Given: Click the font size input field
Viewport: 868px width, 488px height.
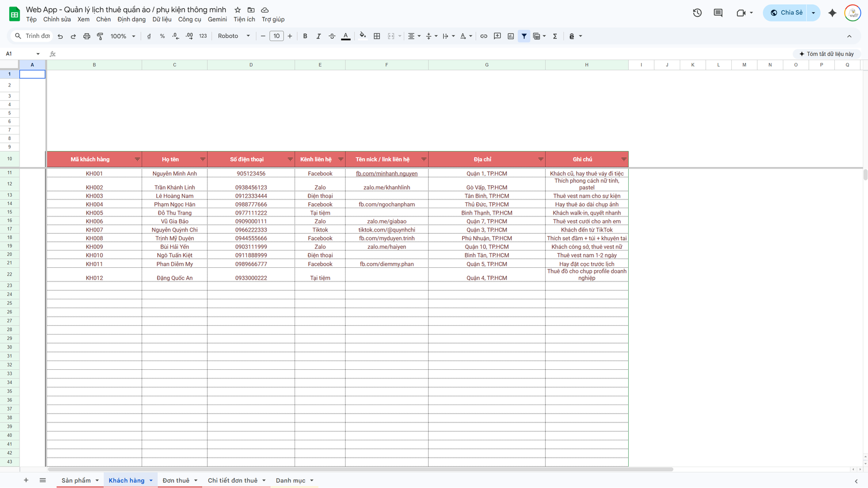Looking at the screenshot, I should 277,36.
